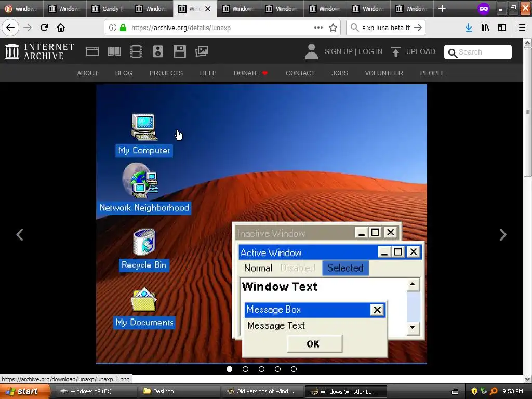
Task: Click the search magnifier tray icon
Action: click(494, 392)
